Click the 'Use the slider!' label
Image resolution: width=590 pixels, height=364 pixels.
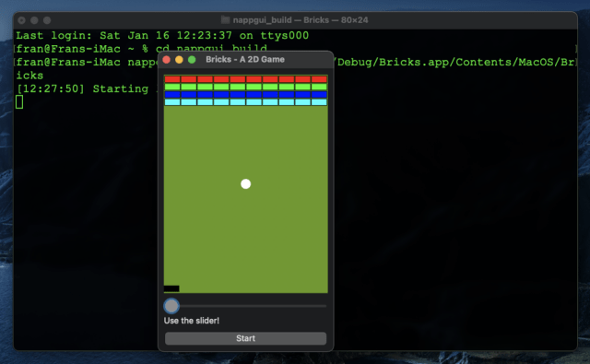[x=192, y=321]
